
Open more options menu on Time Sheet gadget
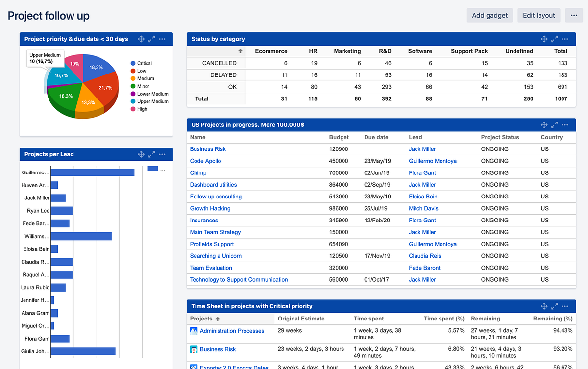coord(565,306)
